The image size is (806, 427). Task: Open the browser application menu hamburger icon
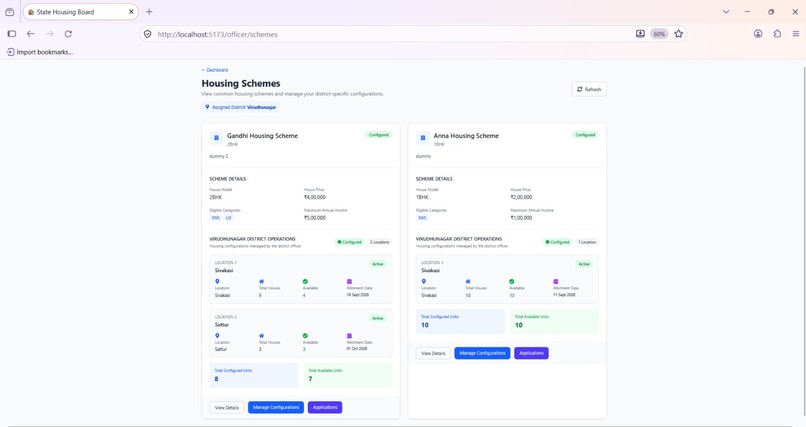[x=796, y=34]
